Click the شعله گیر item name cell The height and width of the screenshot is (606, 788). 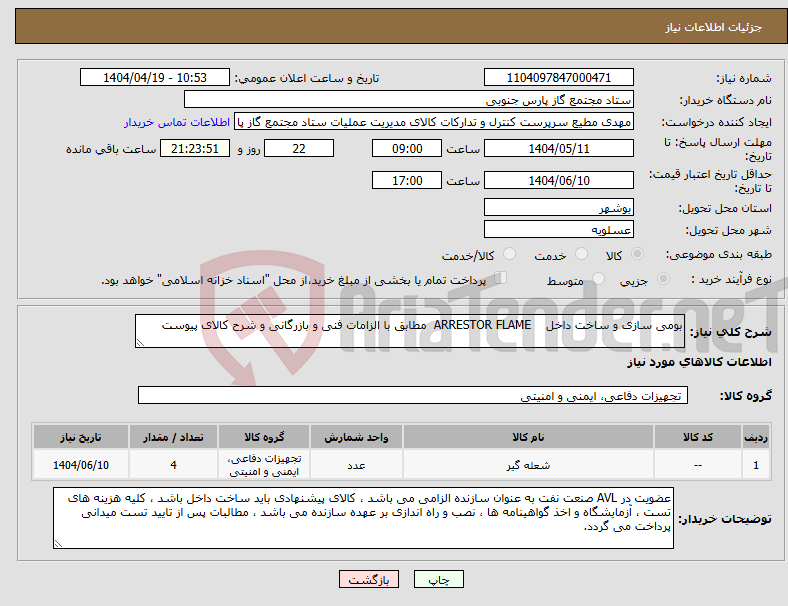coord(528,465)
